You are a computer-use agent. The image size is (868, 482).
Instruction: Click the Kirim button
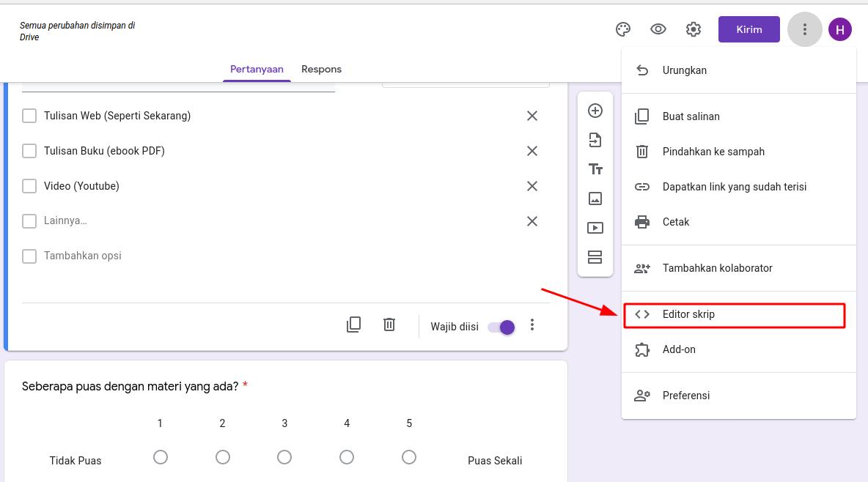click(749, 29)
